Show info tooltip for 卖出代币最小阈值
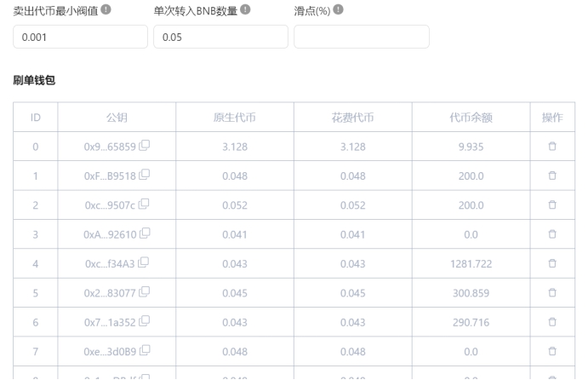The height and width of the screenshot is (380, 588). [106, 9]
